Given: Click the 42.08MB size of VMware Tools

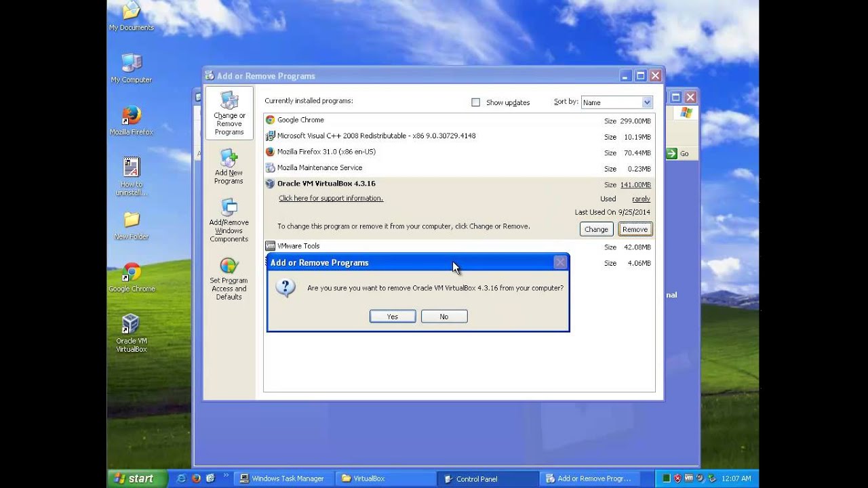Looking at the screenshot, I should pyautogui.click(x=636, y=247).
